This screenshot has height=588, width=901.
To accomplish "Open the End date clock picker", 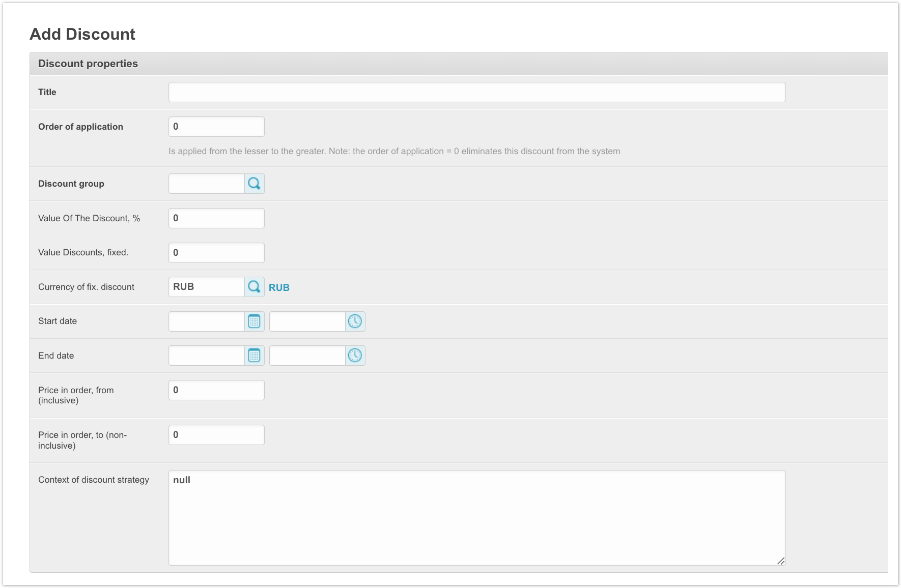I will point(355,356).
